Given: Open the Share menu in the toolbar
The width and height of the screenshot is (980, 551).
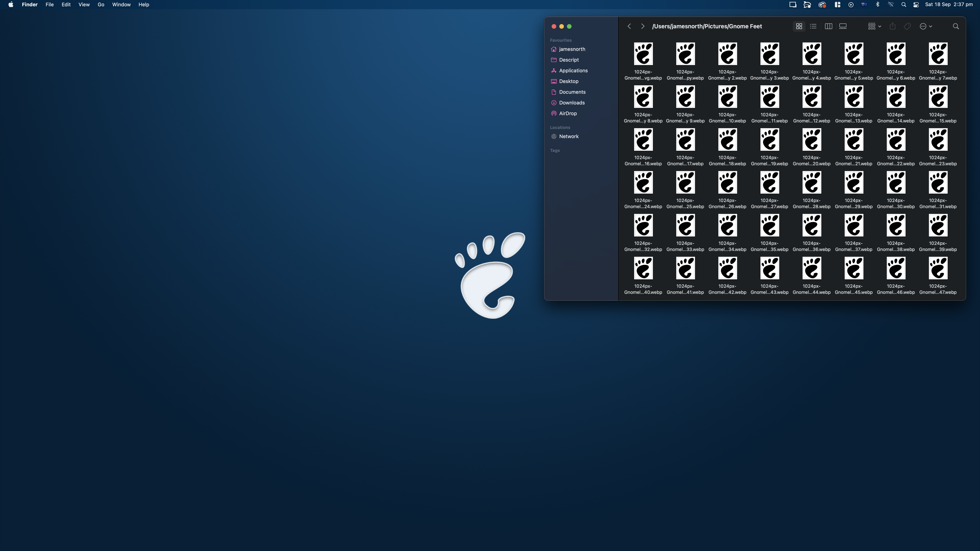Looking at the screenshot, I should point(893,26).
